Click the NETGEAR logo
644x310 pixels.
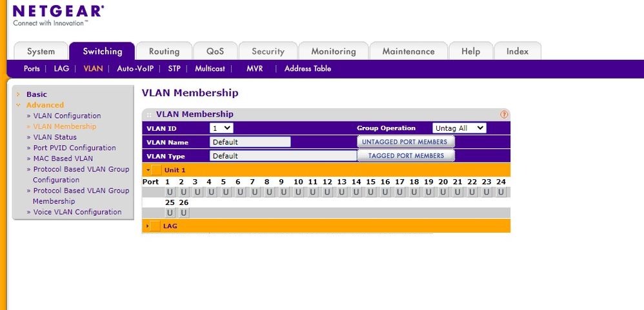[x=58, y=12]
